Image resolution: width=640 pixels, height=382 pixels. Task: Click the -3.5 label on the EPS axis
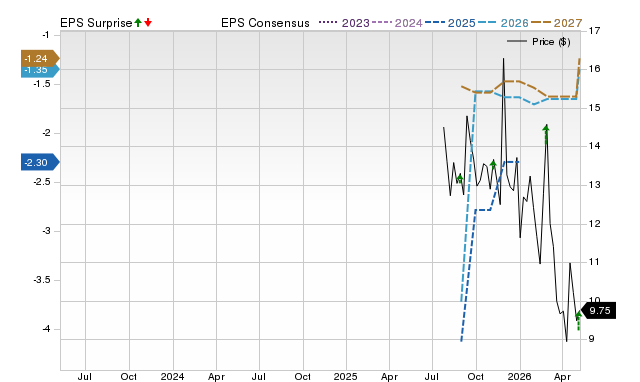42,280
